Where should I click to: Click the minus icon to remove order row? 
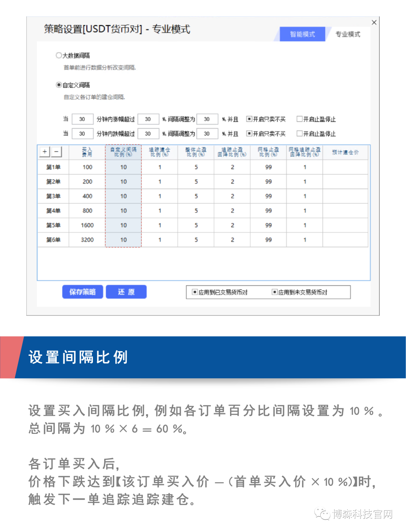(x=56, y=152)
